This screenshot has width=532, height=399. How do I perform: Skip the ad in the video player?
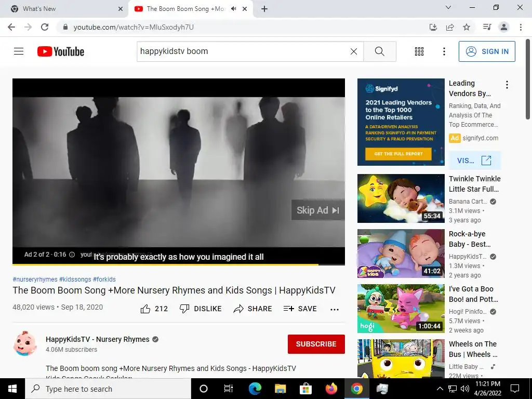[317, 210]
